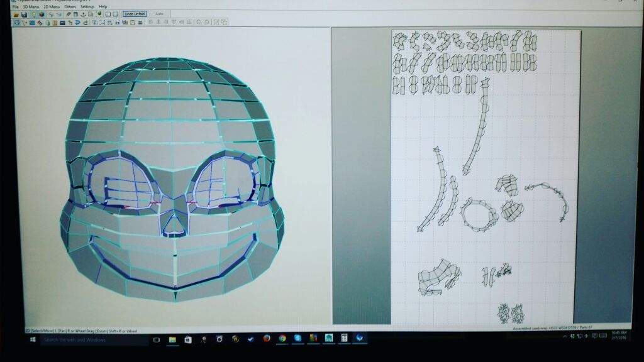
Task: Click the skull model's nose in 3D view
Action: (174, 225)
